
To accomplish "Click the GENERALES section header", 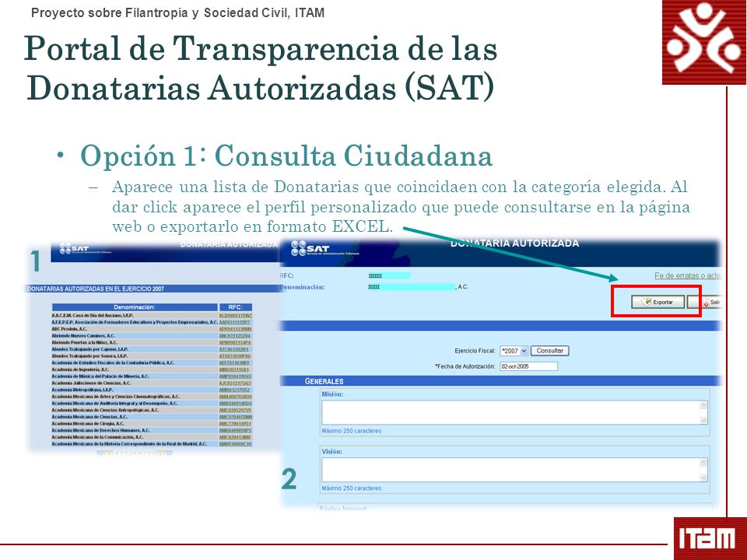I will 324,381.
